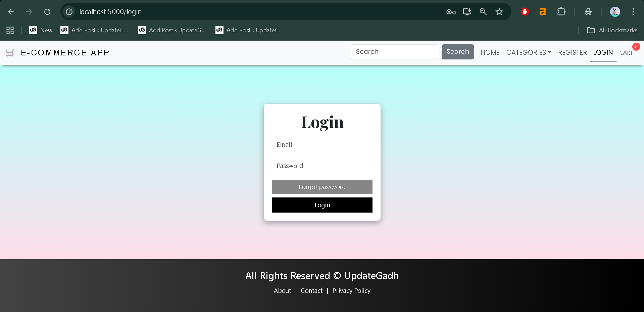
Task: Click the black Login button
Action: coord(322,205)
